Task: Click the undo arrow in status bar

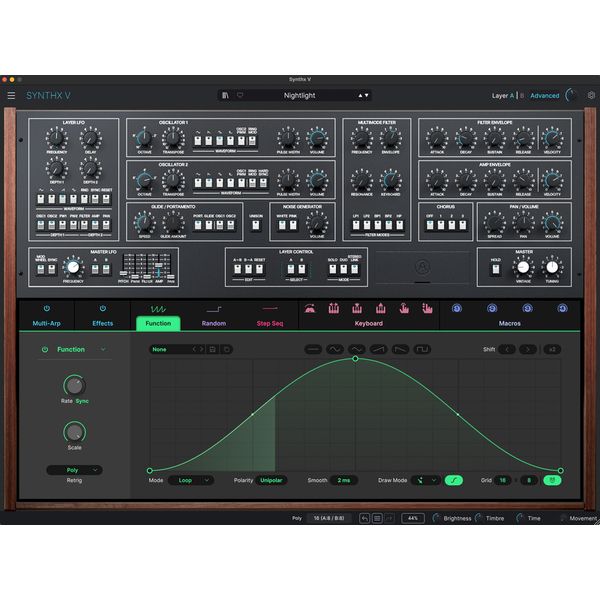Action: coord(364,518)
